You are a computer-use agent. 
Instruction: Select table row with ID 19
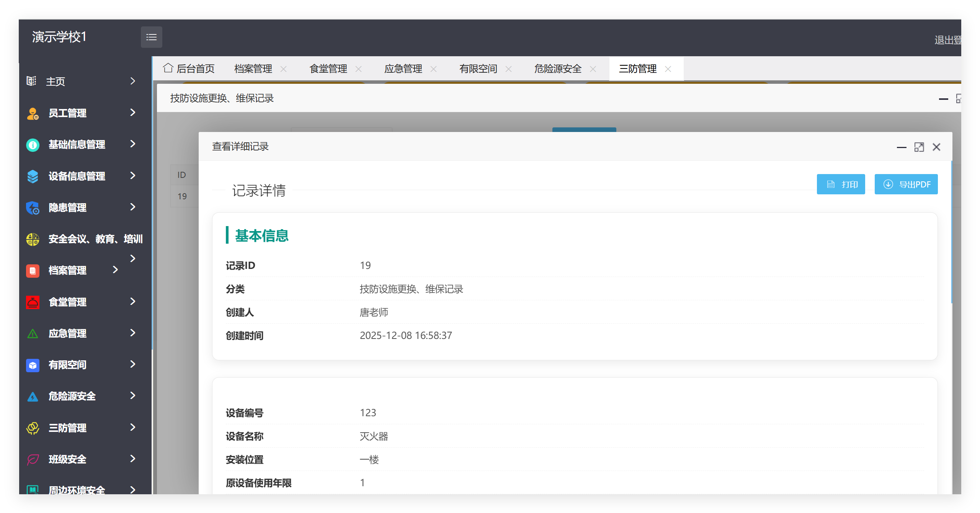181,196
